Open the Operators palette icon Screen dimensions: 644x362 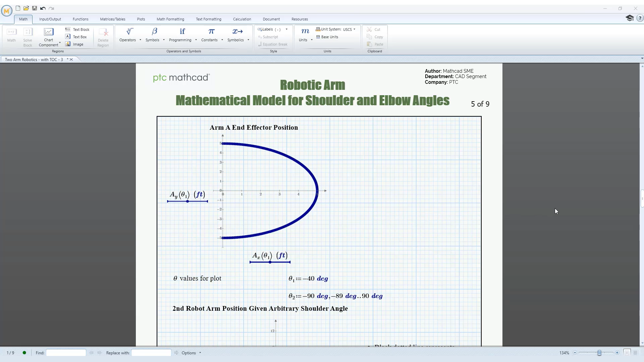129,32
